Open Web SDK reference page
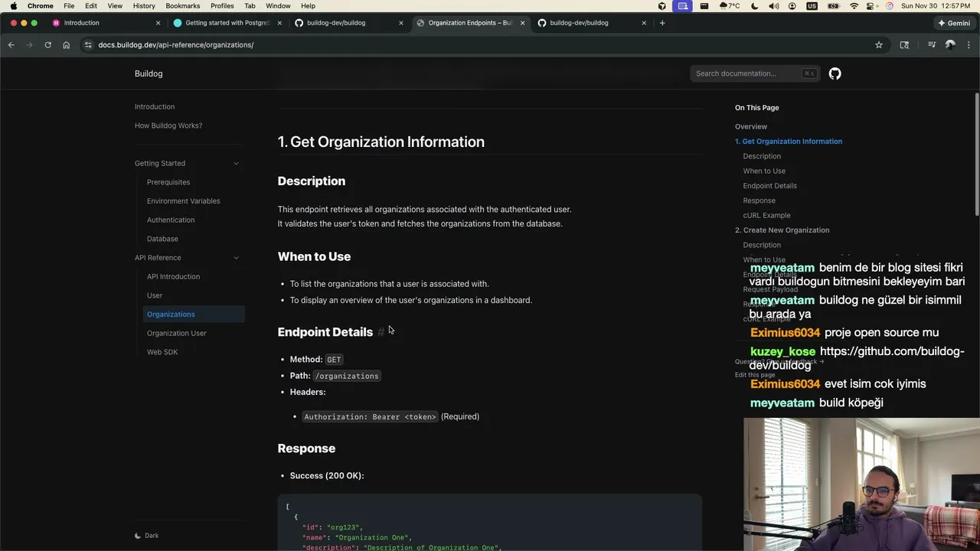Screen dimensions: 980x551 coord(162,352)
